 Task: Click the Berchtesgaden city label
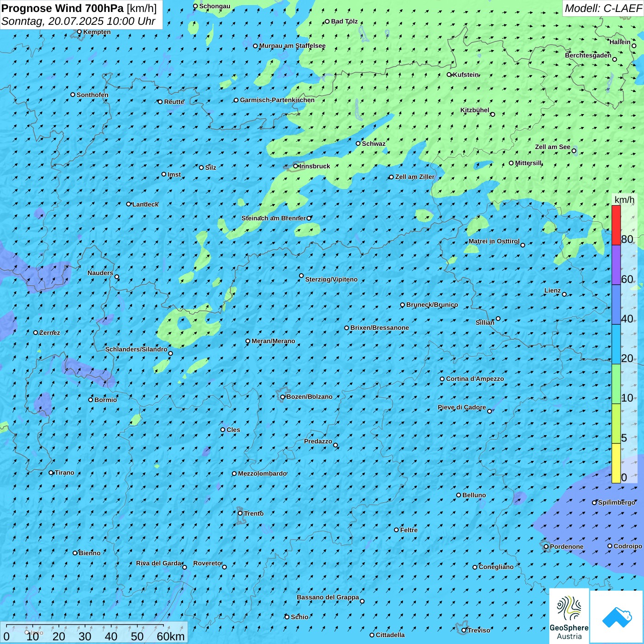tap(588, 55)
